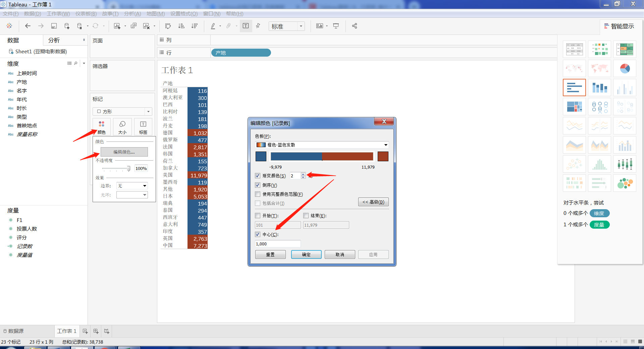Select the 评分 measure field

(22, 237)
